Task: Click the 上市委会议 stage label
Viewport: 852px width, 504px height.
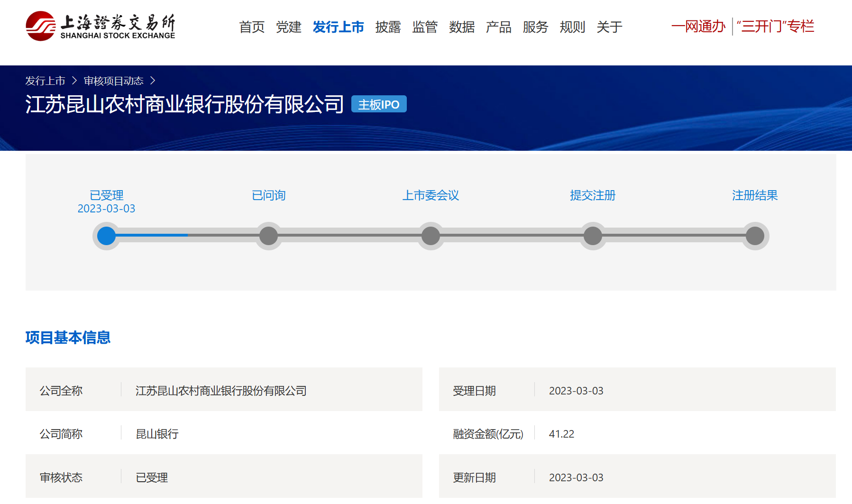Action: [431, 195]
